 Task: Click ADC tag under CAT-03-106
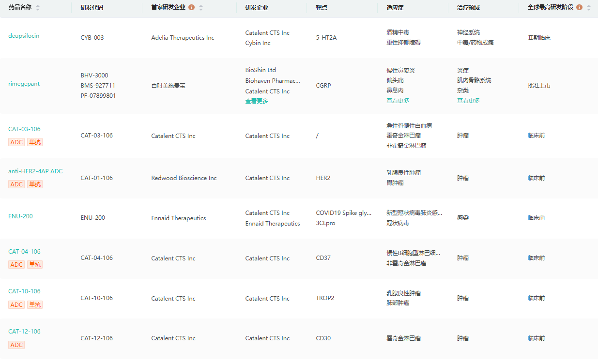click(x=16, y=142)
